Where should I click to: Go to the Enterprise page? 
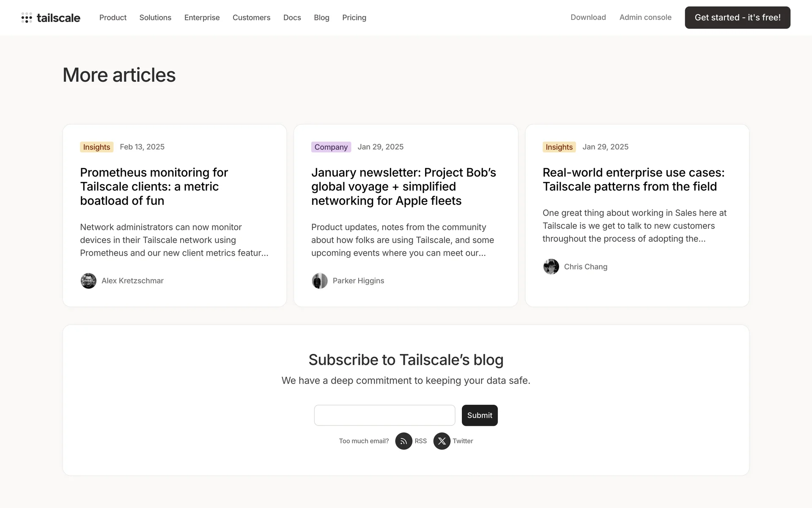click(202, 18)
